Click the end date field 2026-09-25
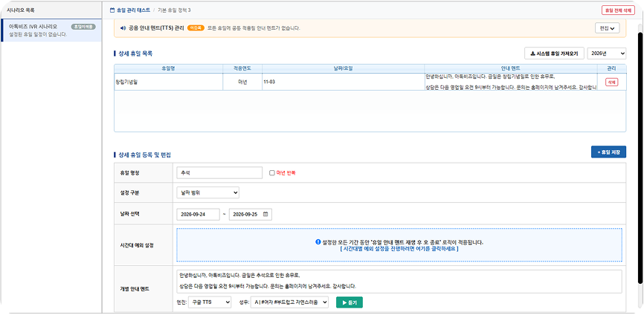This screenshot has height=315, width=644. tap(250, 215)
